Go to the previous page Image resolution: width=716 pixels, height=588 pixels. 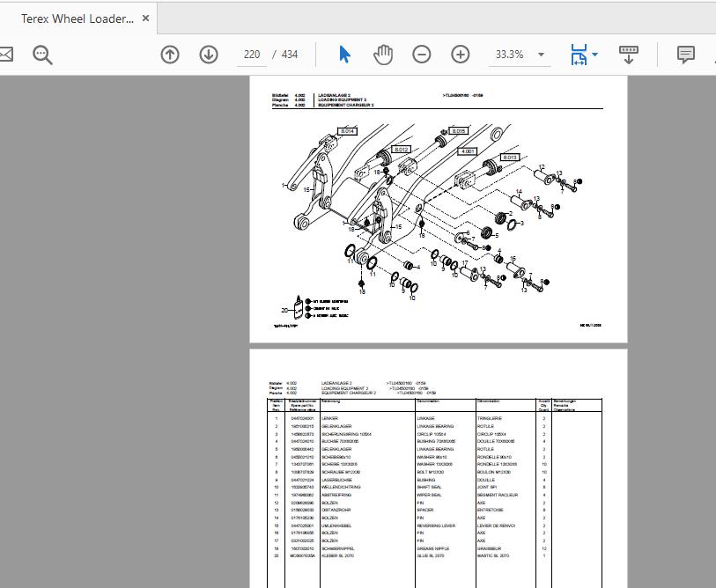169,54
